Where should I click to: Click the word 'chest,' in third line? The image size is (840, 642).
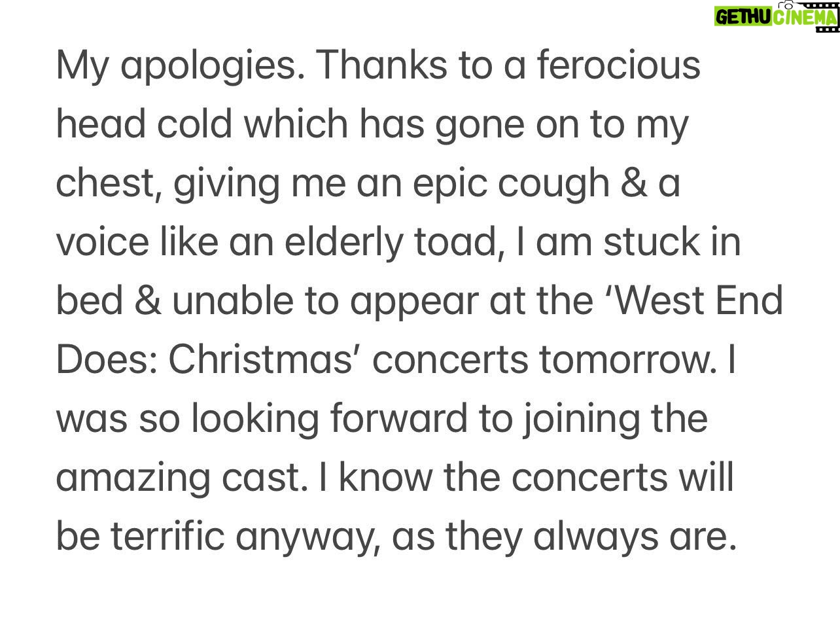(109, 184)
